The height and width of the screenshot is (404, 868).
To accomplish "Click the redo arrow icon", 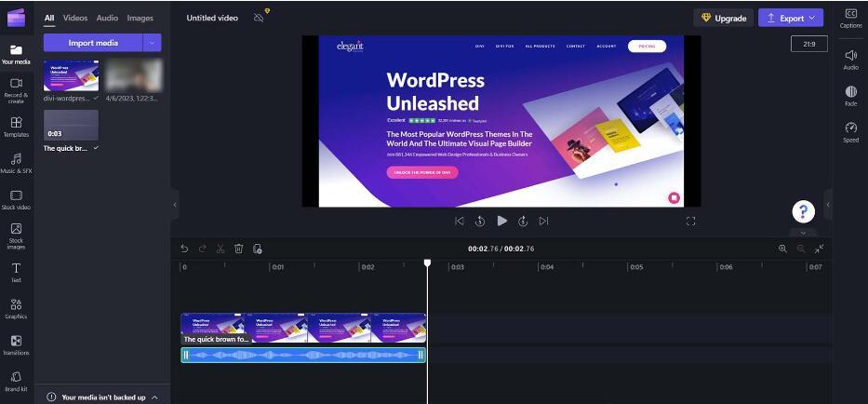I will [202, 249].
